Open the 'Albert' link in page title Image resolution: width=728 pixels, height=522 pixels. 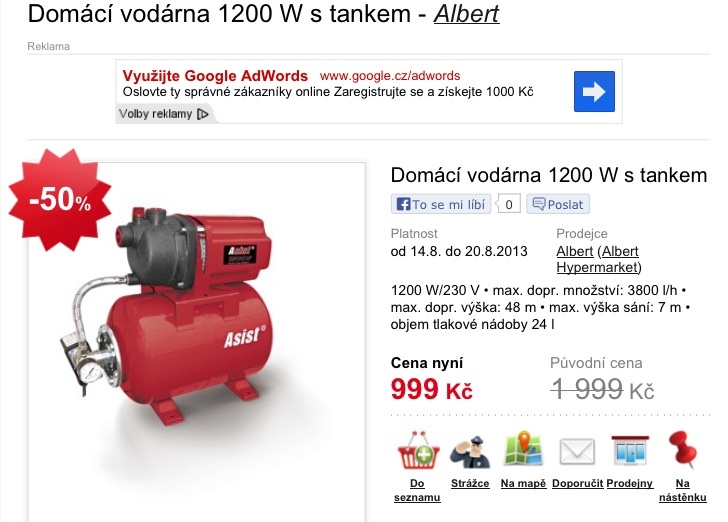tap(467, 14)
